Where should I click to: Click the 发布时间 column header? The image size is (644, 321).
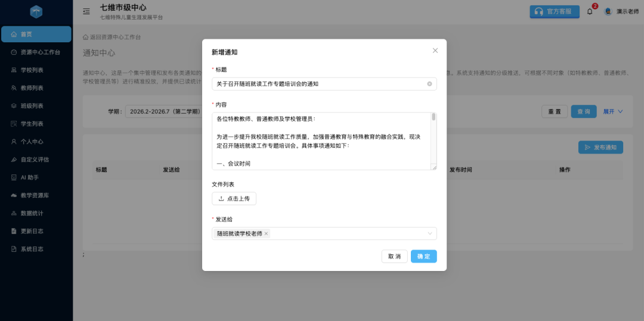click(461, 170)
